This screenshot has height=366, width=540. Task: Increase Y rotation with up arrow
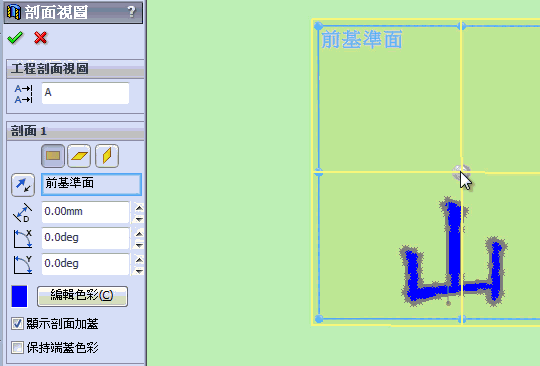coord(139,260)
